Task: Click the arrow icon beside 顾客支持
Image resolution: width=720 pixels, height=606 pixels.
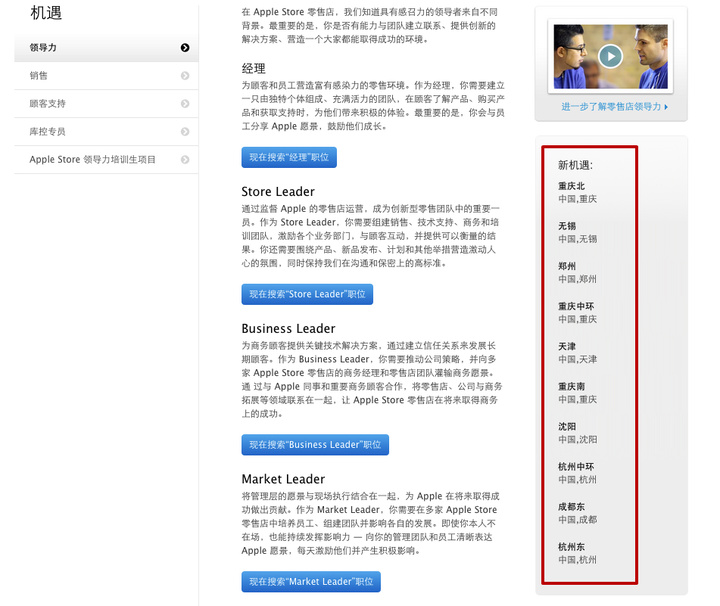Action: [185, 104]
